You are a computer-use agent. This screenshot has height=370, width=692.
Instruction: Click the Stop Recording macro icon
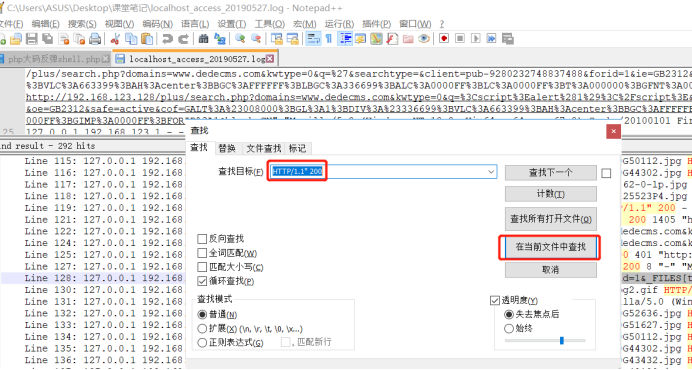(460, 39)
